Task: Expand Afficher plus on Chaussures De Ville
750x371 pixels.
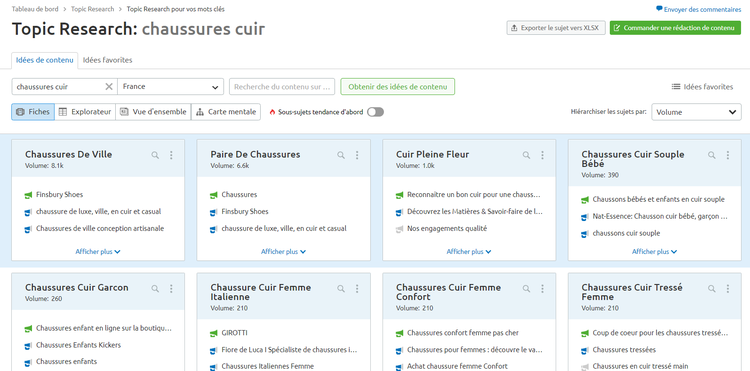Action: 98,251
